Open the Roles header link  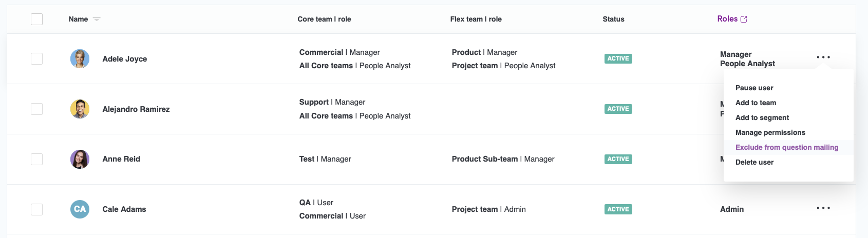click(727, 19)
